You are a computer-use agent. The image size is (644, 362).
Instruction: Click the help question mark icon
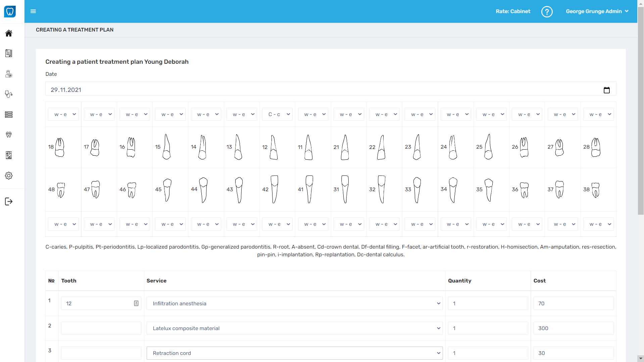click(x=547, y=11)
